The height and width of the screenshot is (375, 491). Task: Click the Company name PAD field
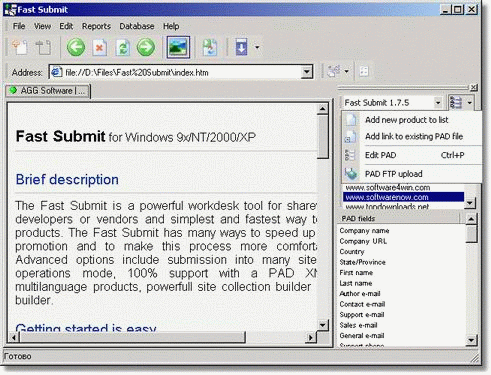coord(364,231)
